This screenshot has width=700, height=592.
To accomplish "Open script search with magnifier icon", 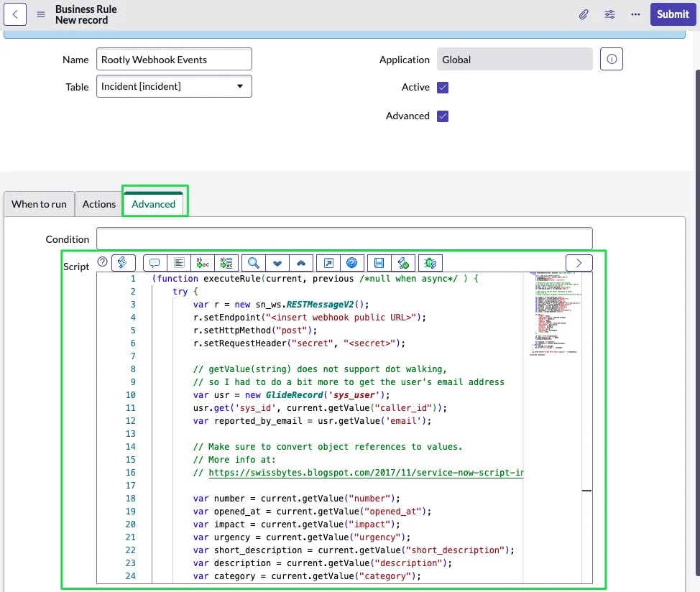I will [x=254, y=263].
